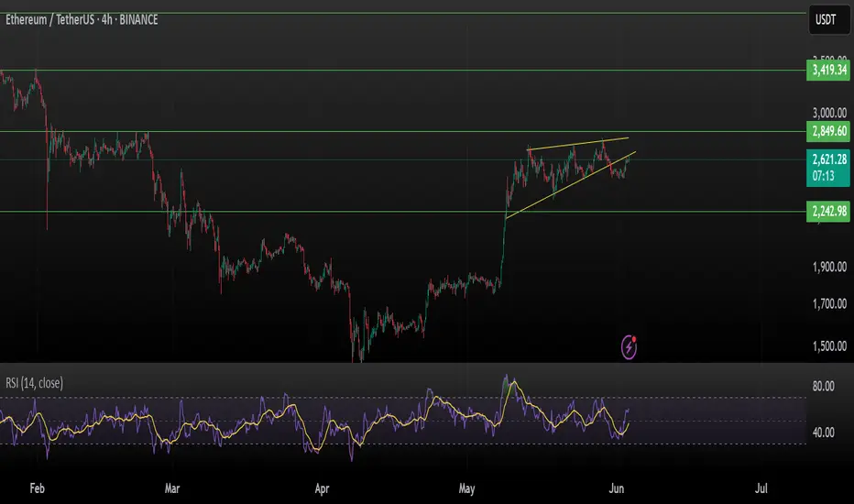854x504 pixels.
Task: Click the RSI 40.00 scale value
Action: pos(824,433)
